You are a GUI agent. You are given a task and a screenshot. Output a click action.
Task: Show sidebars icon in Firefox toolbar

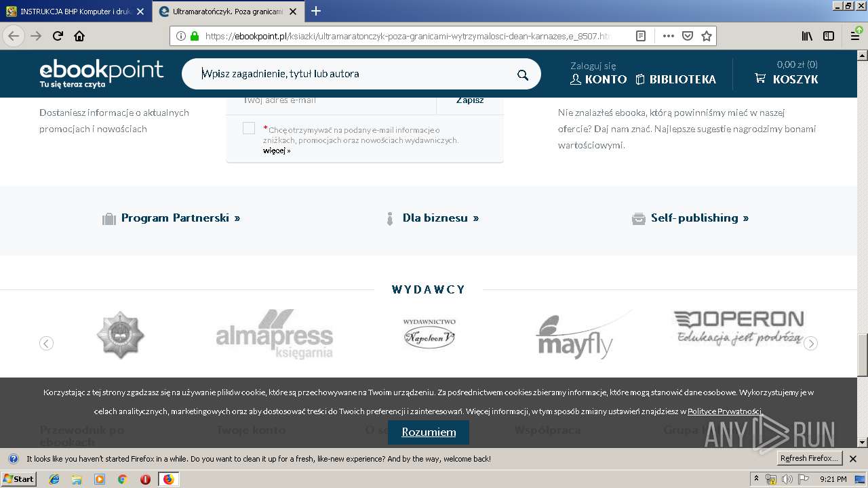pos(829,36)
